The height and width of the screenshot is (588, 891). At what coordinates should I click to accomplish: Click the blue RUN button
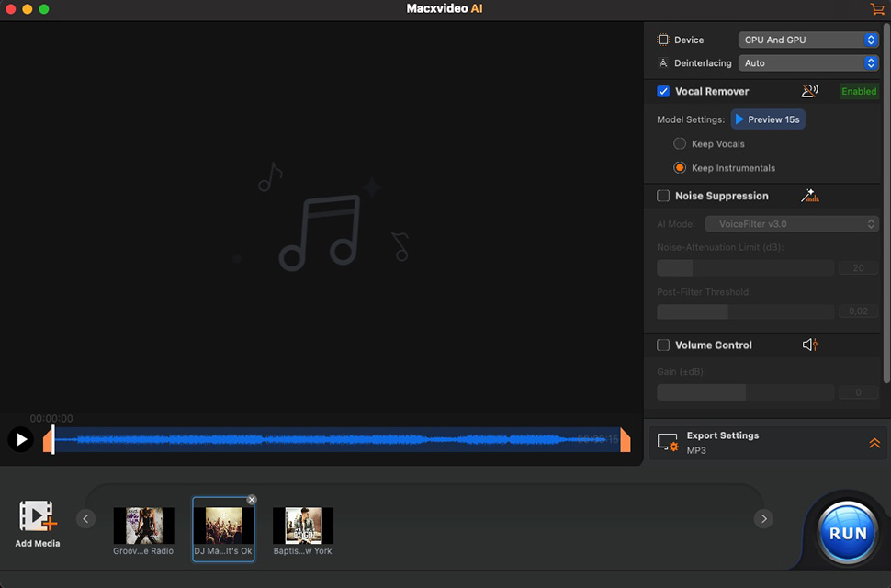tap(847, 532)
